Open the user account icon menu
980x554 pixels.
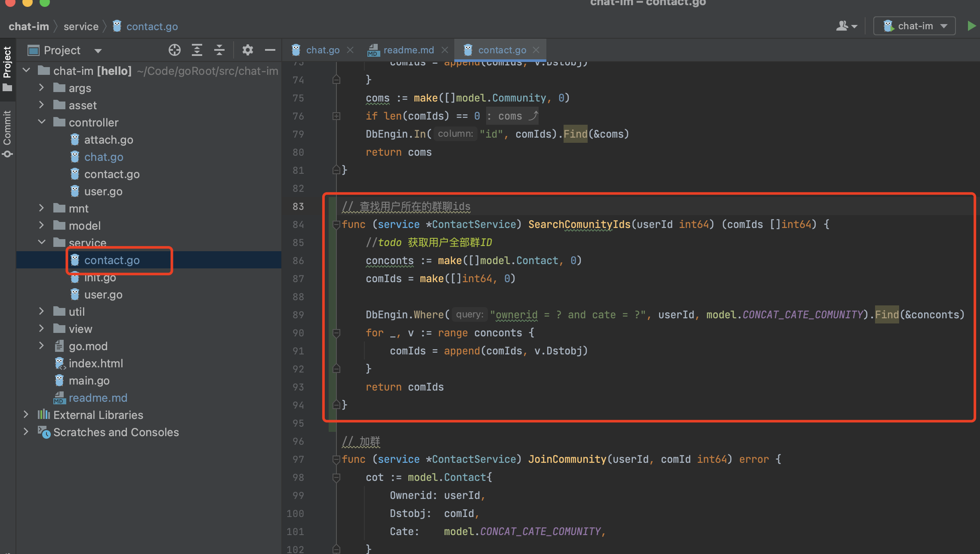click(x=846, y=26)
